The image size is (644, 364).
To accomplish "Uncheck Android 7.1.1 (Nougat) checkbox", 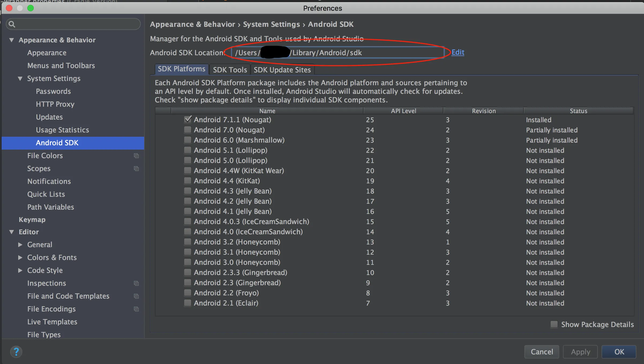I will tap(188, 120).
